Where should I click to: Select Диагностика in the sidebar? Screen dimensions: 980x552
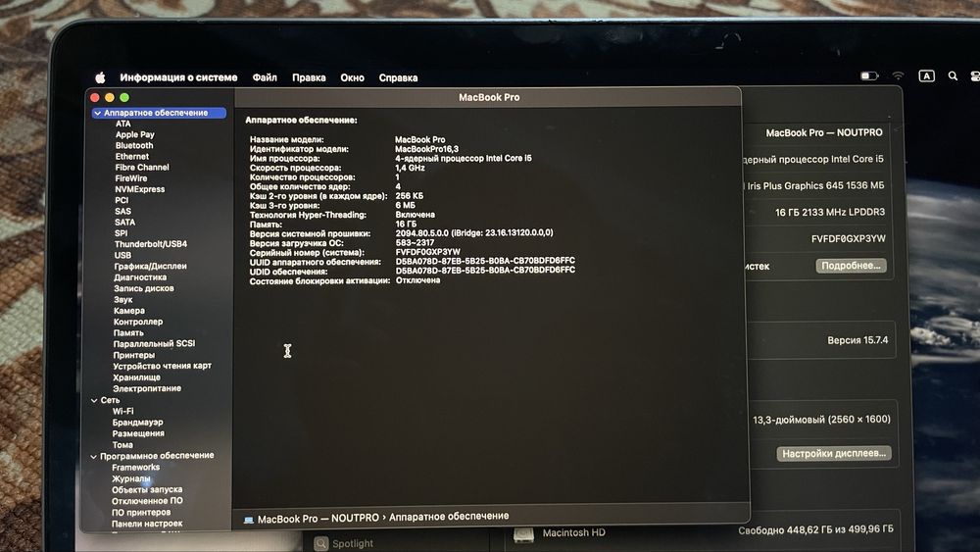tap(140, 276)
